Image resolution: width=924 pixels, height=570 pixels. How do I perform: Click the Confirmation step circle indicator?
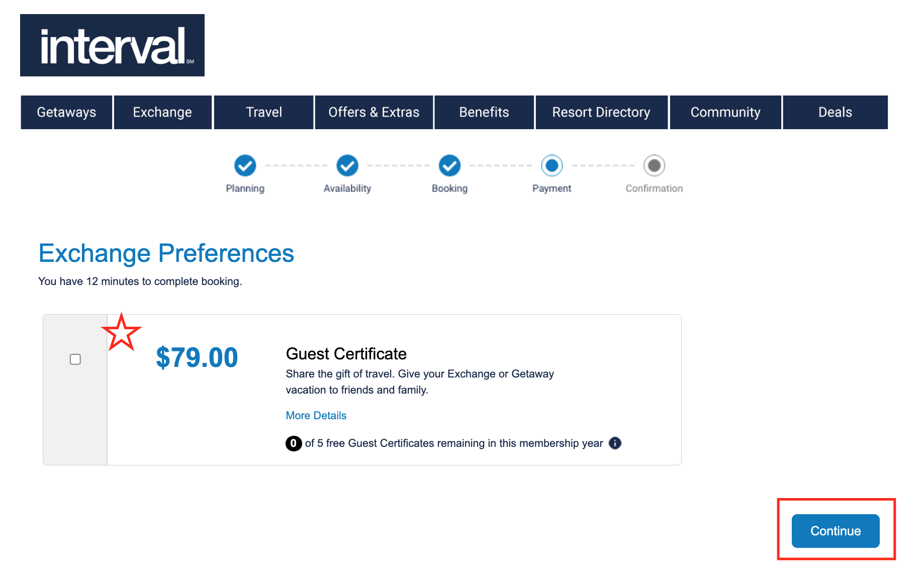655,165
